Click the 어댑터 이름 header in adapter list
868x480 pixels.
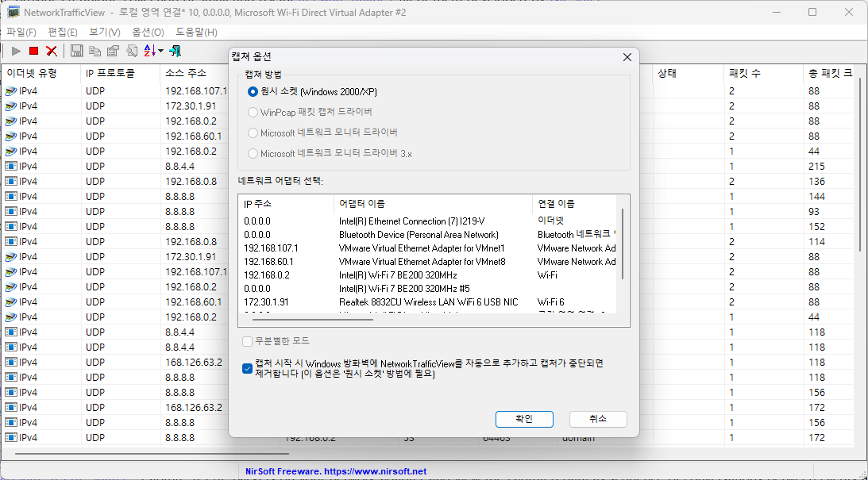[433, 203]
